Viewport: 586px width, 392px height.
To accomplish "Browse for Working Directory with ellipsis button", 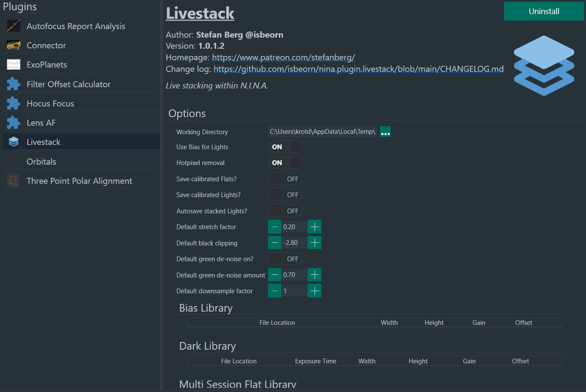I will (x=385, y=132).
